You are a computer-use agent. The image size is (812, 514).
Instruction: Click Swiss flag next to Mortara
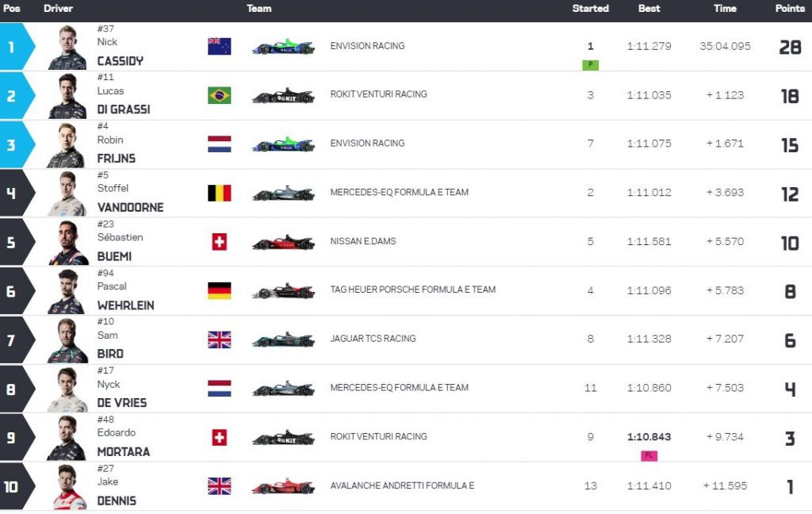point(219,437)
